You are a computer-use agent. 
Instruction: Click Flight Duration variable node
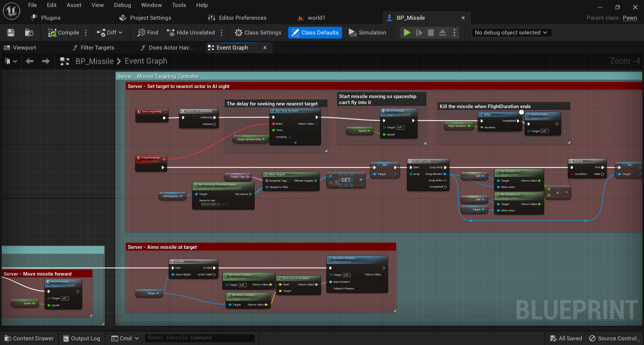(x=459, y=126)
